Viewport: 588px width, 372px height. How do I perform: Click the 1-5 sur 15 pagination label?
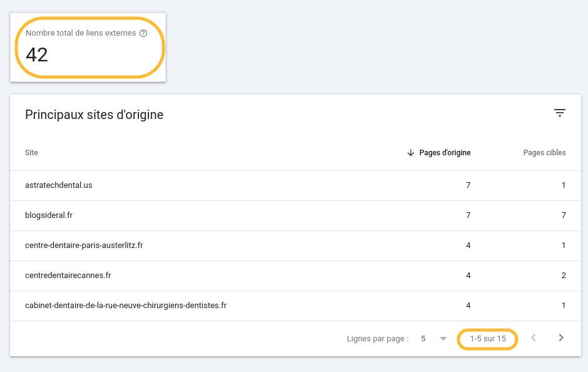tap(487, 338)
